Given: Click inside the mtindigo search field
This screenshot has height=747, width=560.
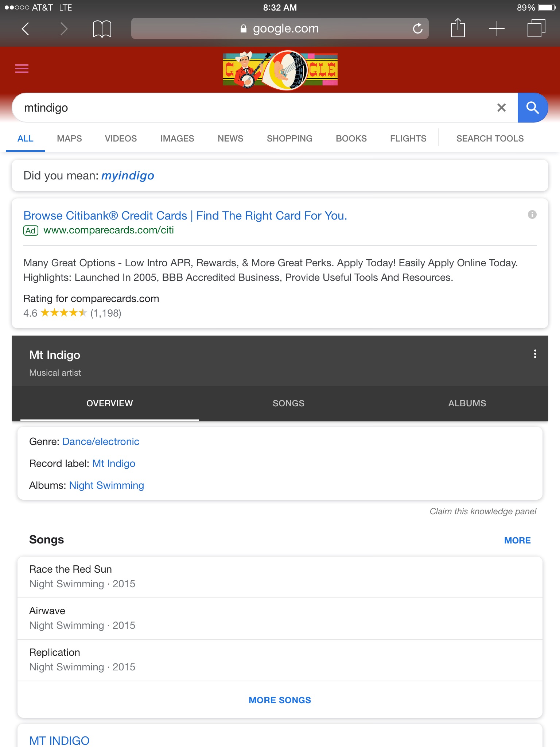Looking at the screenshot, I should coord(255,108).
